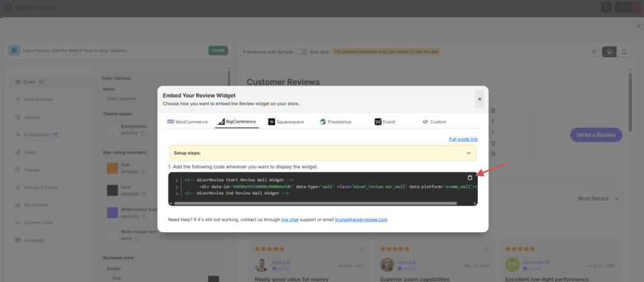Select the Squarespace tab

pyautogui.click(x=286, y=121)
